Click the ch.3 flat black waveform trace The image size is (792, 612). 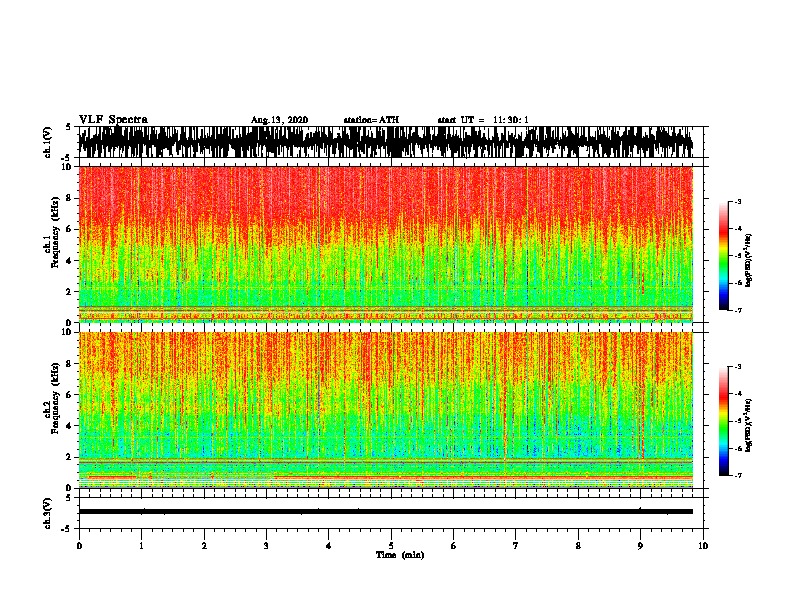[x=386, y=512]
